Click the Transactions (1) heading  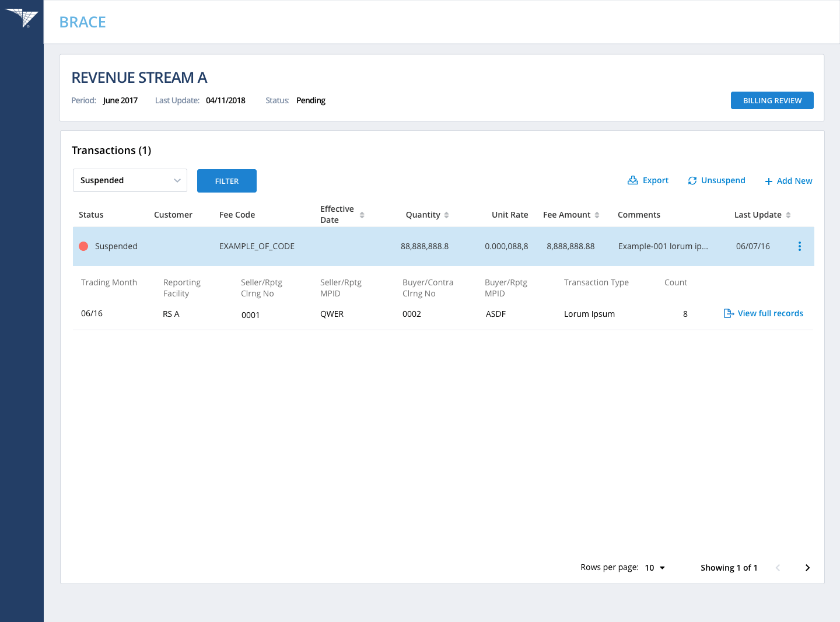(111, 151)
